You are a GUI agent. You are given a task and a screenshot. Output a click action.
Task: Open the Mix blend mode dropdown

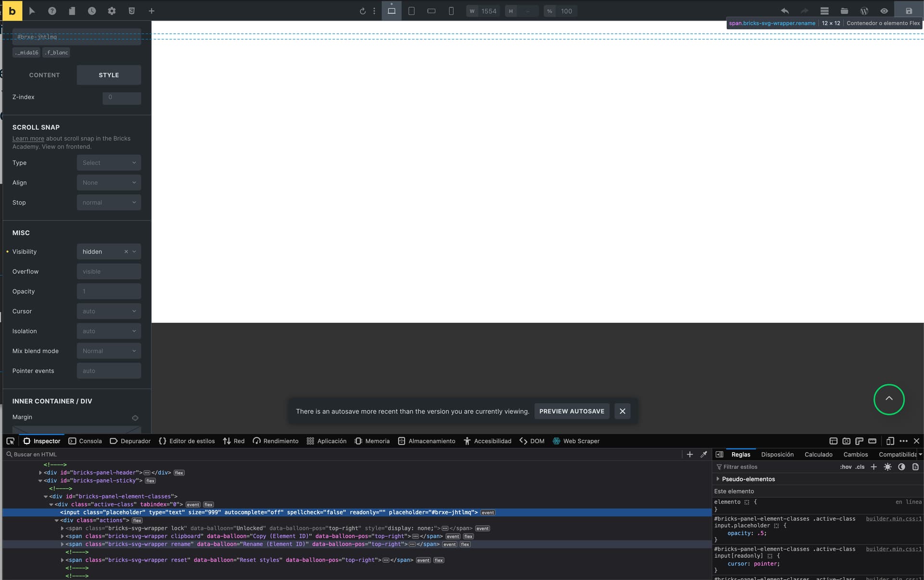pyautogui.click(x=109, y=351)
